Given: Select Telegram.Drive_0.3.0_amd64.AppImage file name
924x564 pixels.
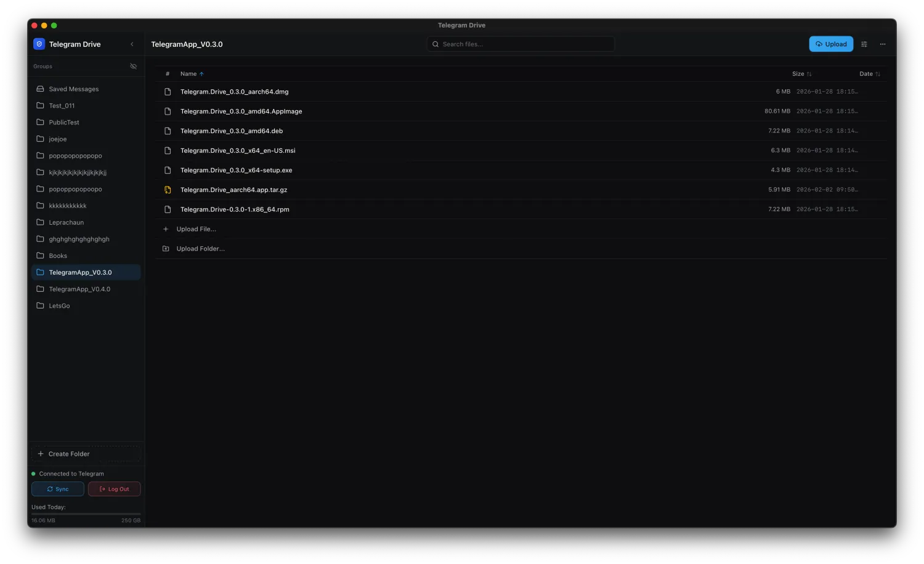Looking at the screenshot, I should click(x=241, y=111).
